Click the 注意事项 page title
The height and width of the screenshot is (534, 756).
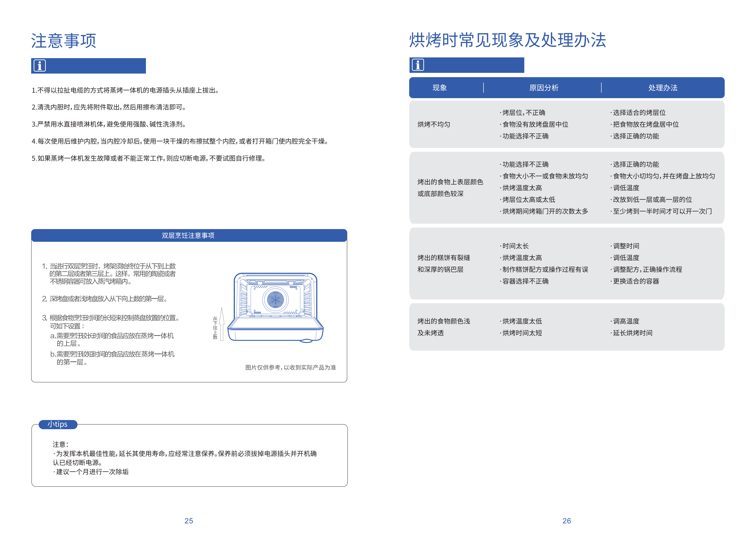64,41
